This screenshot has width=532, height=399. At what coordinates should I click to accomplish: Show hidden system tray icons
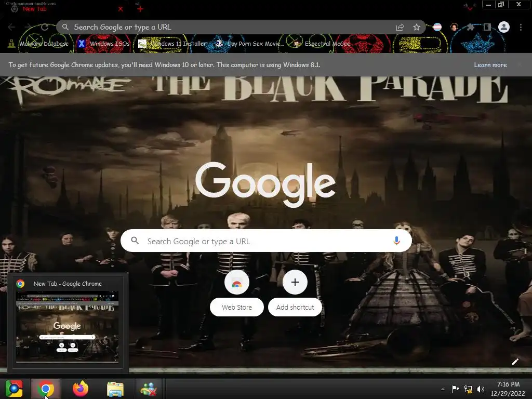[443, 389]
